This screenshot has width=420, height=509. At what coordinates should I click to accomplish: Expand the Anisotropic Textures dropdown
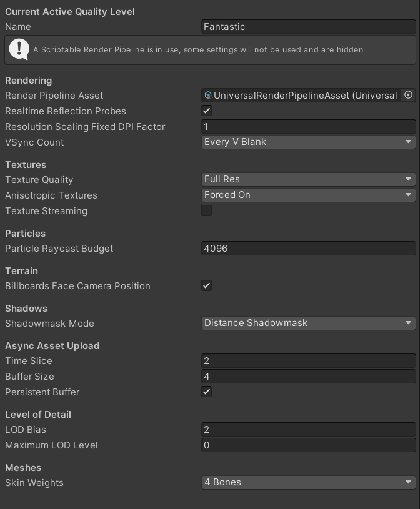[309, 195]
